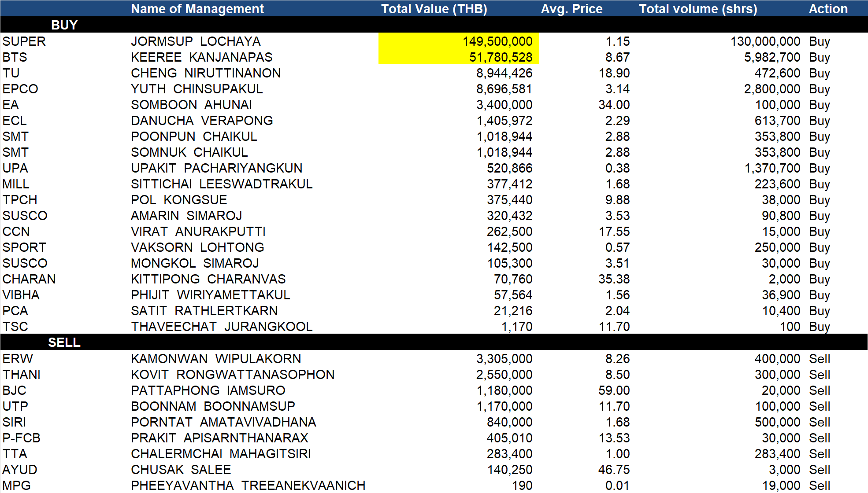868x493 pixels.
Task: Click the THANI ticker cell
Action: pos(21,375)
